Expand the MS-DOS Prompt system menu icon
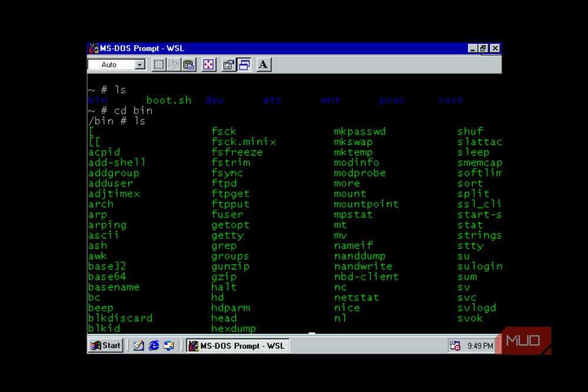This screenshot has width=588, height=392. (93, 48)
